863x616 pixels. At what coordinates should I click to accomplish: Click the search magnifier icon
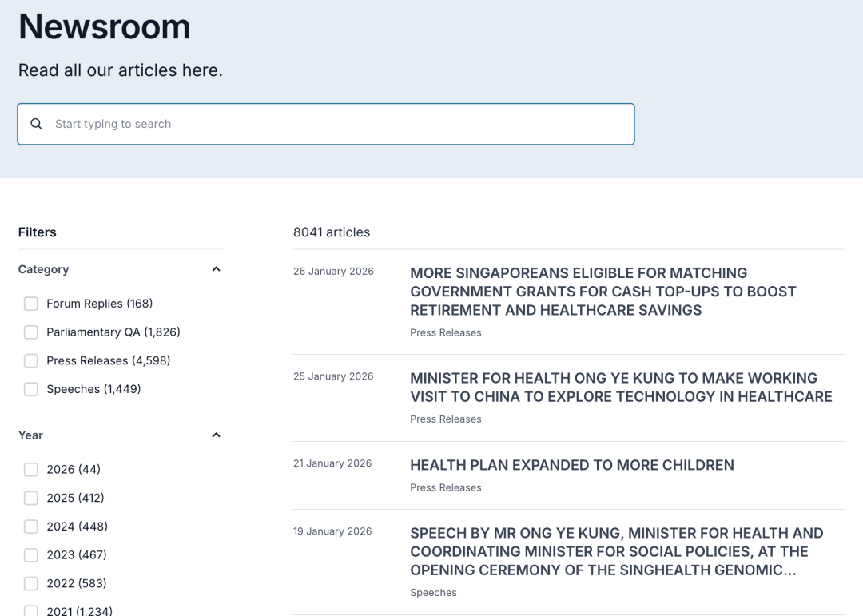36,124
